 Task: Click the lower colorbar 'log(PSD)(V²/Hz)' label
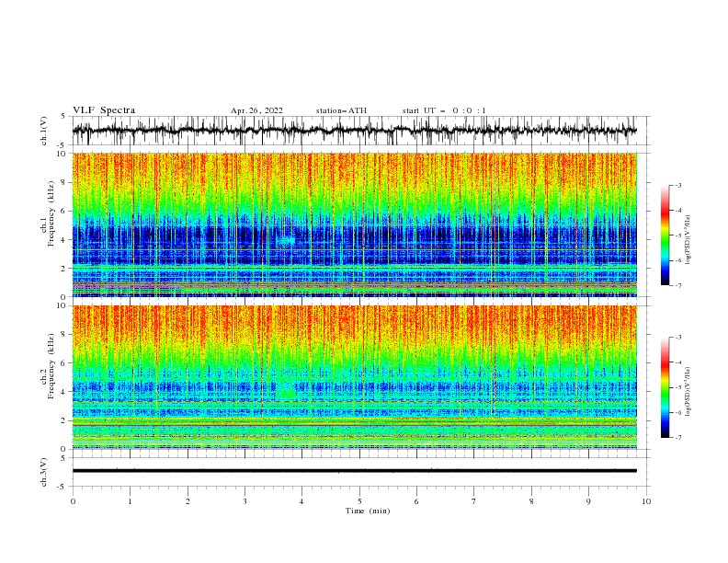[688, 392]
